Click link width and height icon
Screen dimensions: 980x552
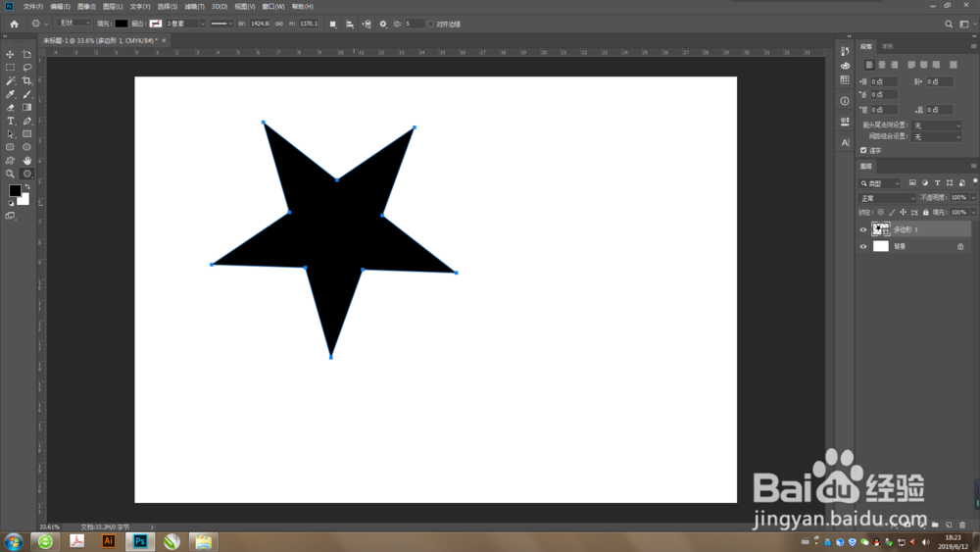pyautogui.click(x=278, y=24)
